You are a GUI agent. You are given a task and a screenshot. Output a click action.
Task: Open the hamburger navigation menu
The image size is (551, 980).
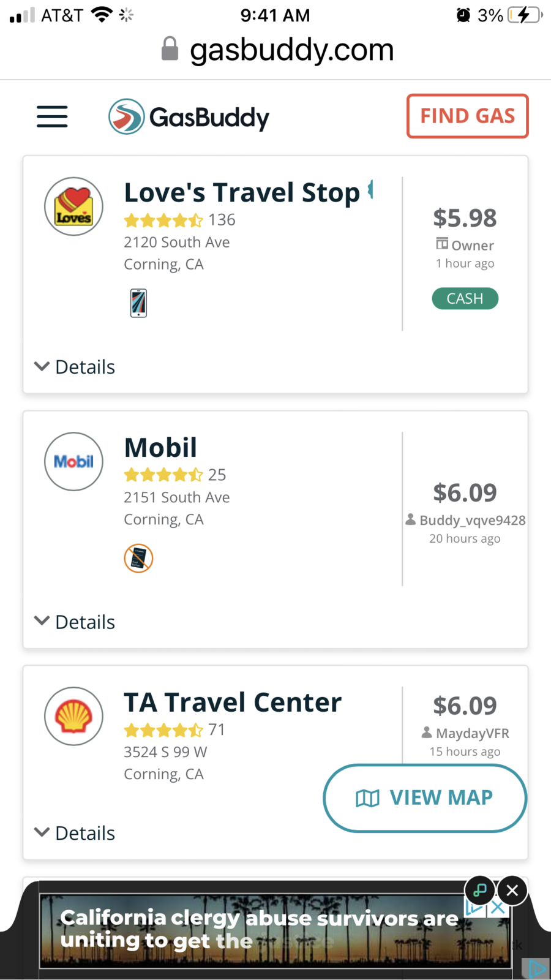coord(52,116)
